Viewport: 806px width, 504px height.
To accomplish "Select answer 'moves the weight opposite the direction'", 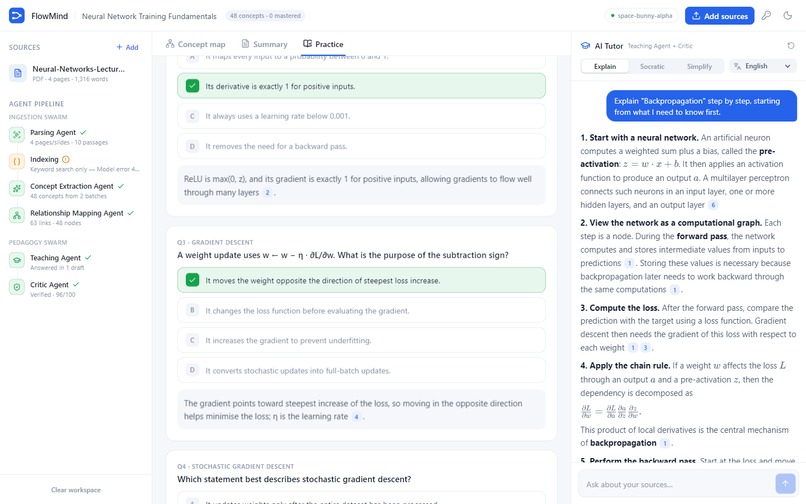I will 361,280.
